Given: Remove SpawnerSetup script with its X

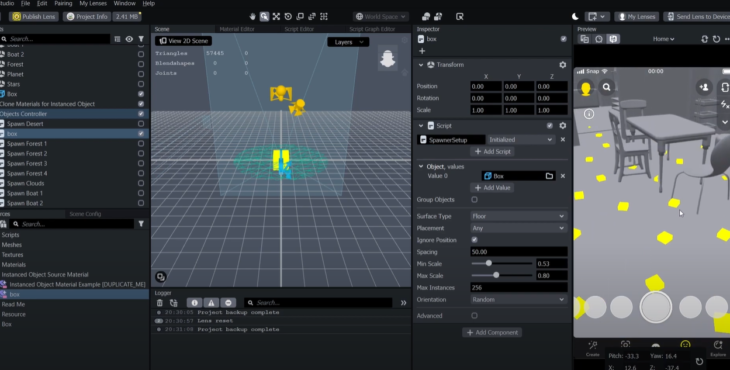Looking at the screenshot, I should (562, 140).
